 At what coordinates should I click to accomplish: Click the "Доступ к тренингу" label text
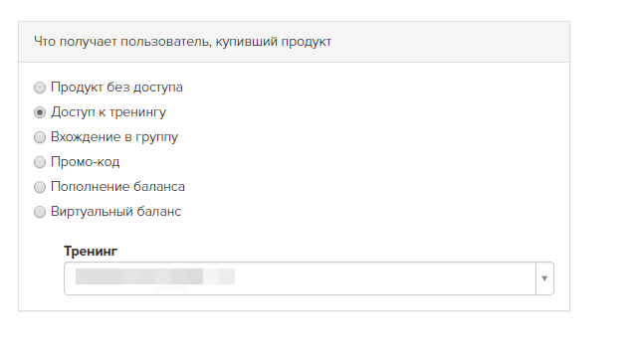(x=108, y=112)
